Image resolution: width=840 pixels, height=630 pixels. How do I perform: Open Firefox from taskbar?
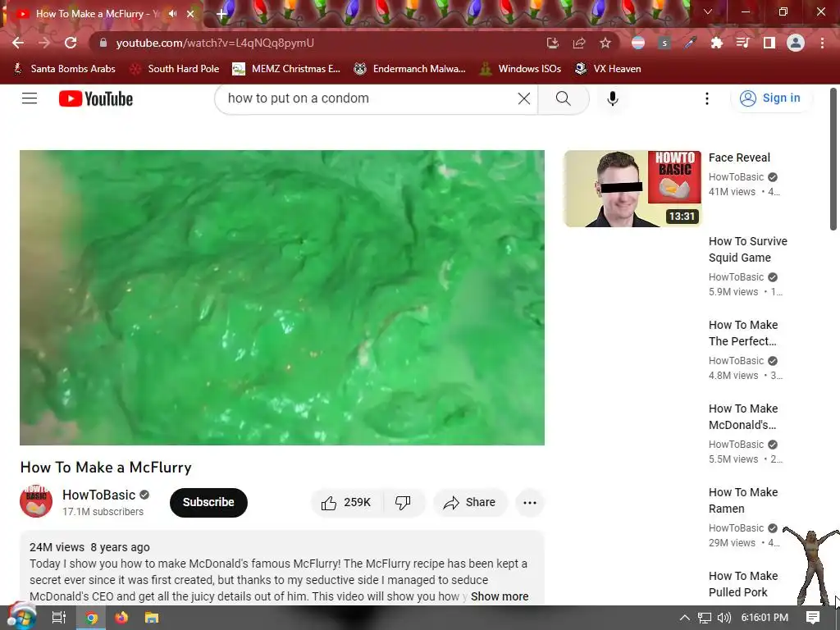[121, 618]
